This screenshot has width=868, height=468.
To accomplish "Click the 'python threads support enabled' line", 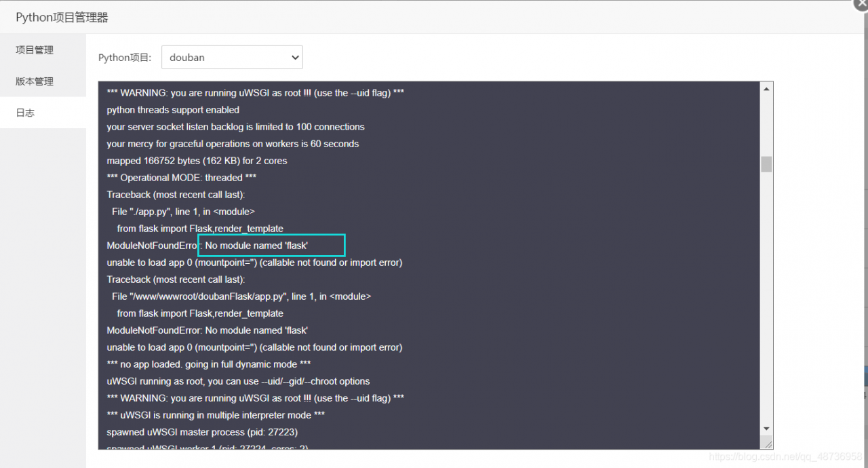I will click(x=173, y=110).
